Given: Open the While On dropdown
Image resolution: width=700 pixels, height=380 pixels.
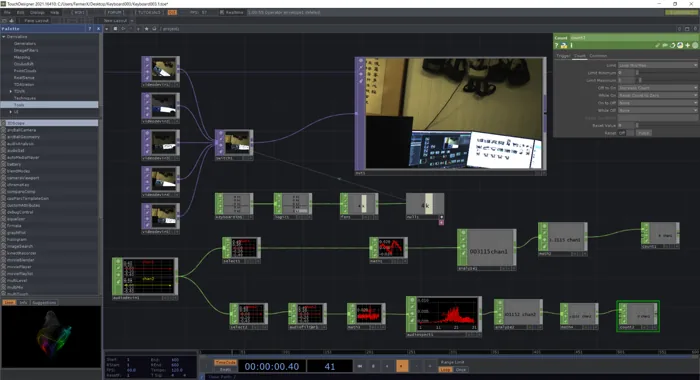Looking at the screenshot, I should 658,96.
